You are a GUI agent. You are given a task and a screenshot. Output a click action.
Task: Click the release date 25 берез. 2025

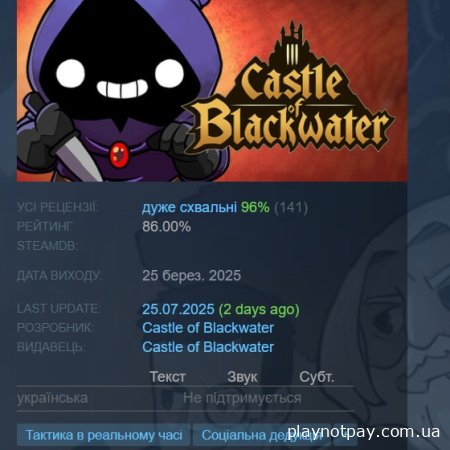(x=191, y=276)
